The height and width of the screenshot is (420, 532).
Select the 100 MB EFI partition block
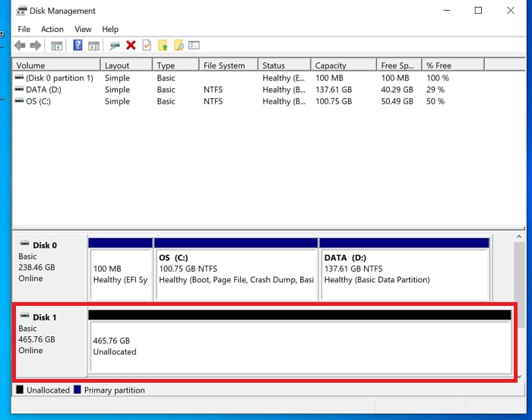120,274
